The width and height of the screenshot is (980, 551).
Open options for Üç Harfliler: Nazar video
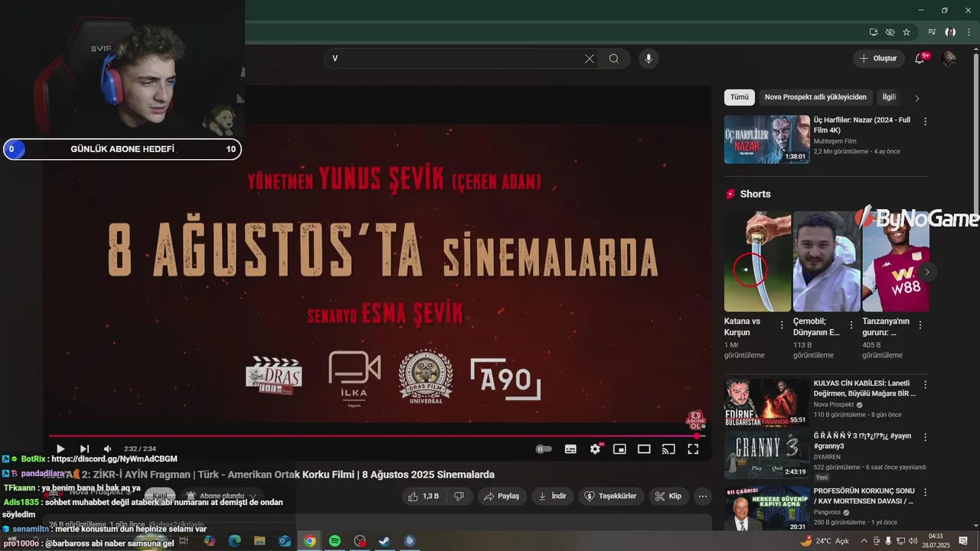point(925,122)
